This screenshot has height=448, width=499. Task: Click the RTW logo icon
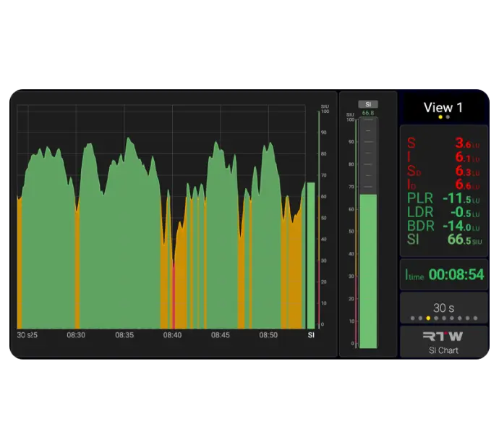coord(443,336)
